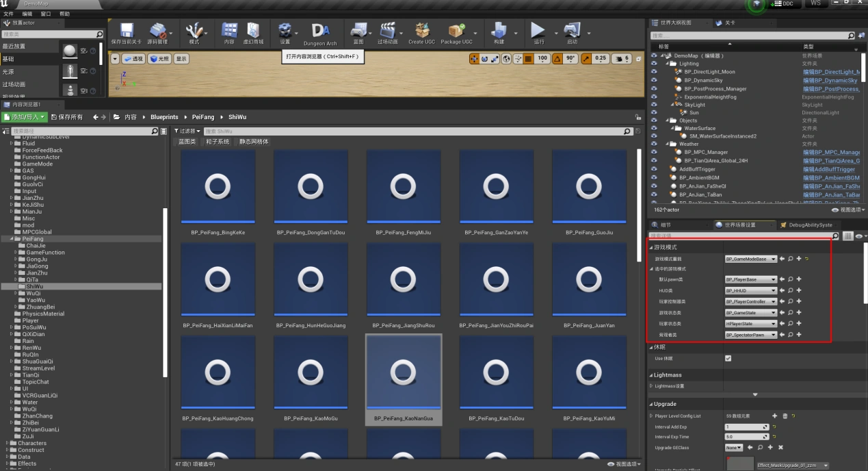
Task: Open the 文件 menu
Action: (x=8, y=14)
